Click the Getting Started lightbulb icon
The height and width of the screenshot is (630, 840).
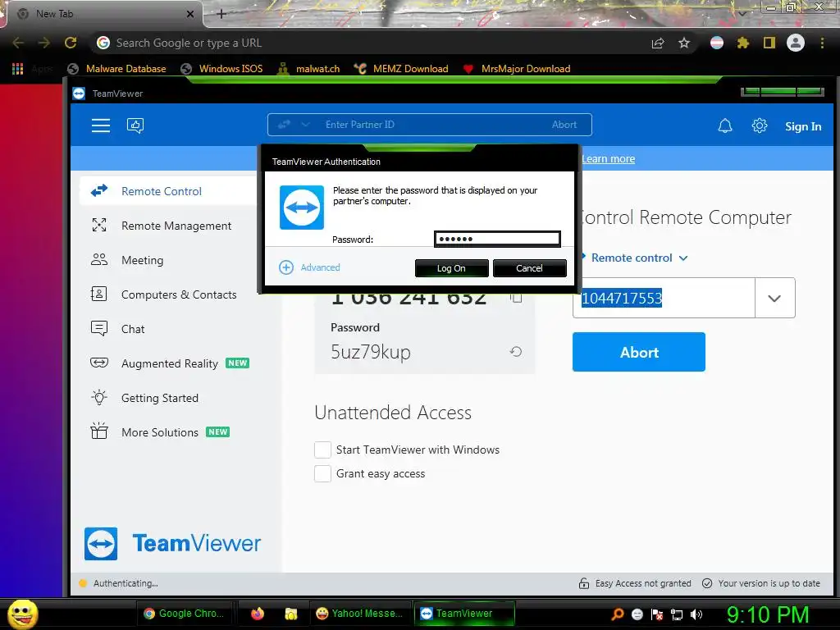[99, 397]
